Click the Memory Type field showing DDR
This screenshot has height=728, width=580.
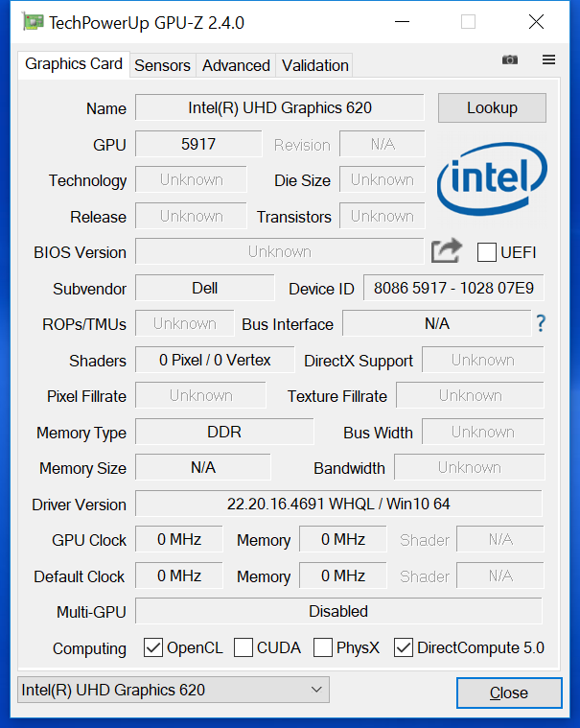pos(224,432)
